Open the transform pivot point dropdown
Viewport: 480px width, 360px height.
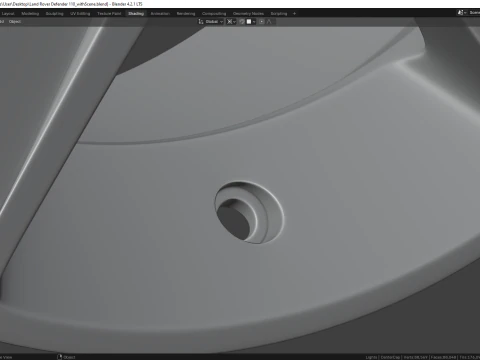click(231, 22)
